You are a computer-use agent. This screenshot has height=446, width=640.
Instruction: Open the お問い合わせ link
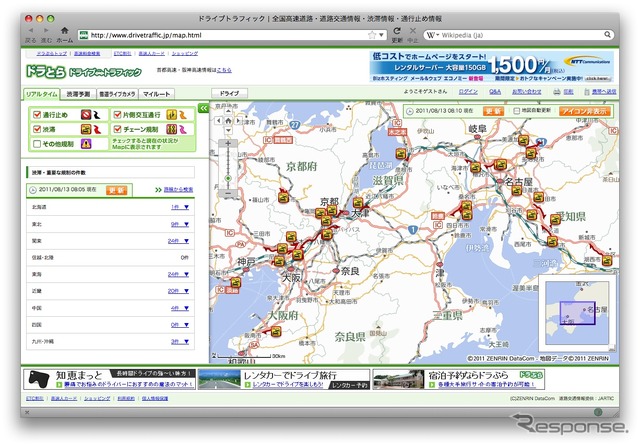click(527, 92)
